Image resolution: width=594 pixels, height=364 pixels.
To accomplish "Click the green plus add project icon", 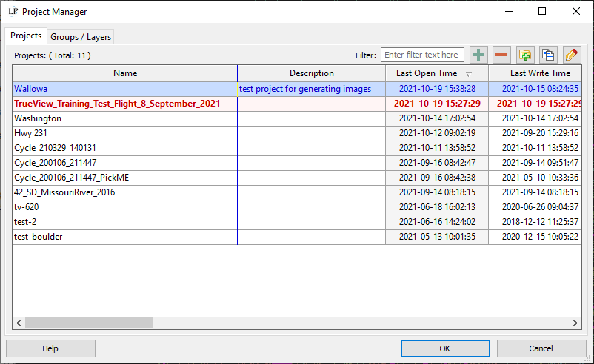I will 478,55.
